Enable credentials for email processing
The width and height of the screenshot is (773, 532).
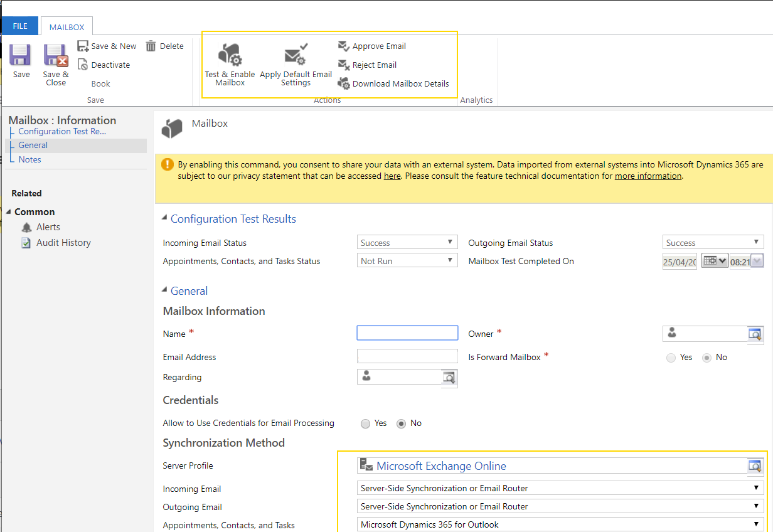[365, 423]
